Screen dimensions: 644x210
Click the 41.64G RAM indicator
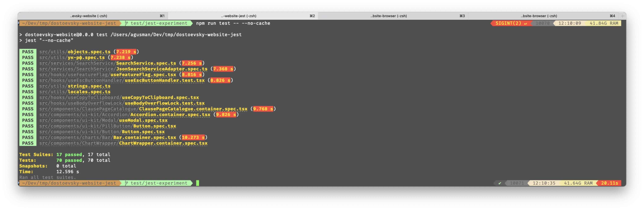coord(578,183)
